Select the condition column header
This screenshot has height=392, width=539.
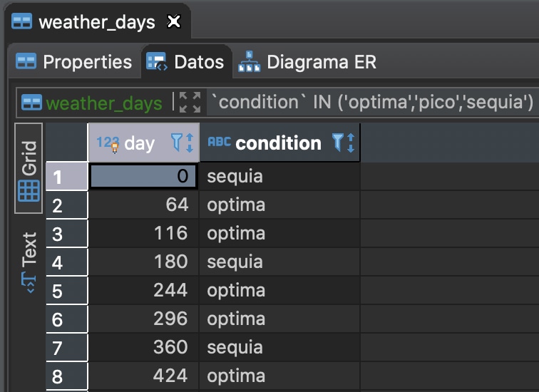coord(279,143)
